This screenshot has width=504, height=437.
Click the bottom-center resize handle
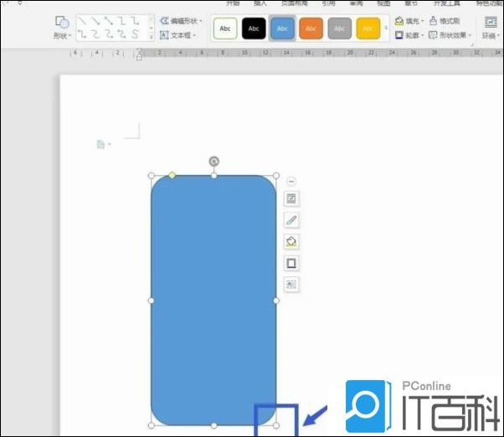(x=213, y=426)
